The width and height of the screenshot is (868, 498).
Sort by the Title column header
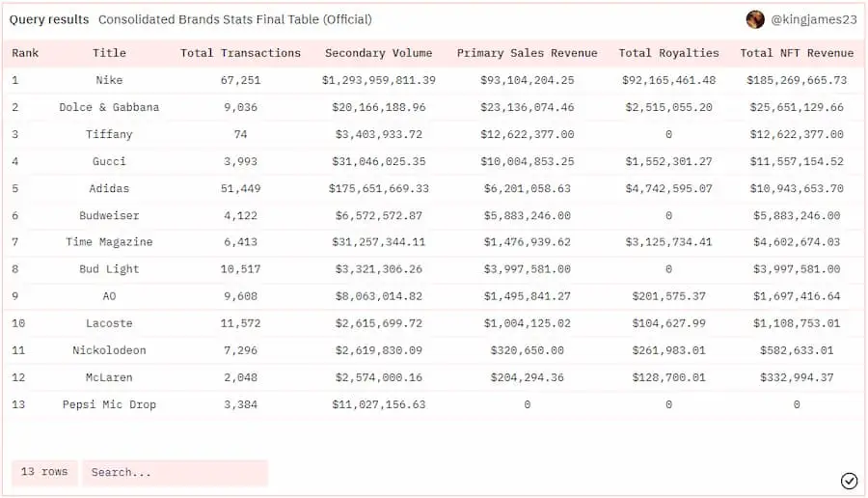click(x=109, y=53)
